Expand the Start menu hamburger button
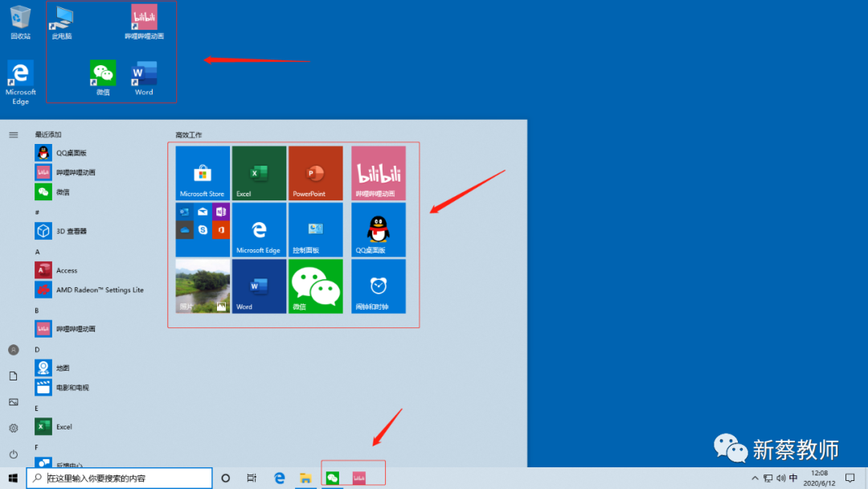The height and width of the screenshot is (489, 868). [x=14, y=134]
